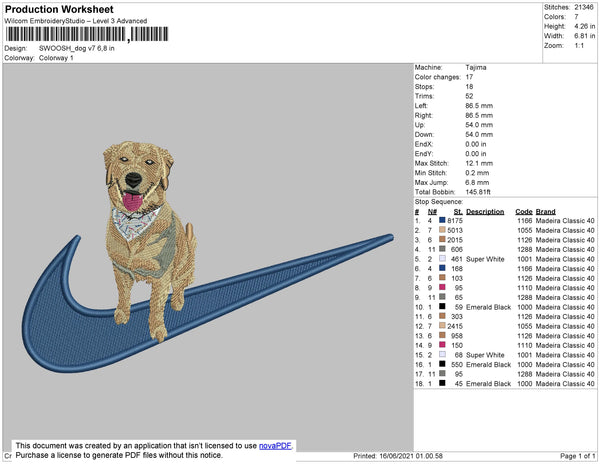
Task: Click the Colorway 1 value
Action: coord(56,58)
